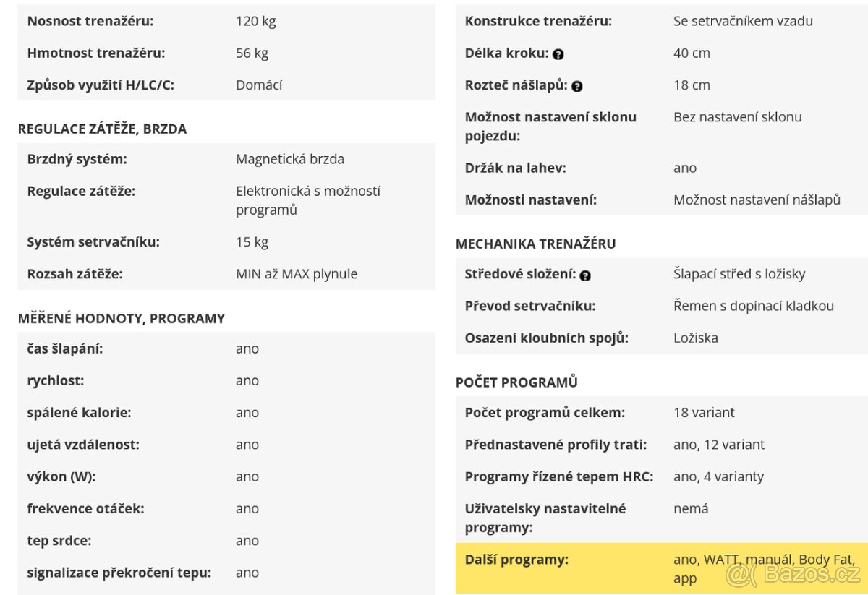Screen dimensions: 868x595
Task: Click the POČET PROGRAMŮ section heading
Action: [x=516, y=382]
